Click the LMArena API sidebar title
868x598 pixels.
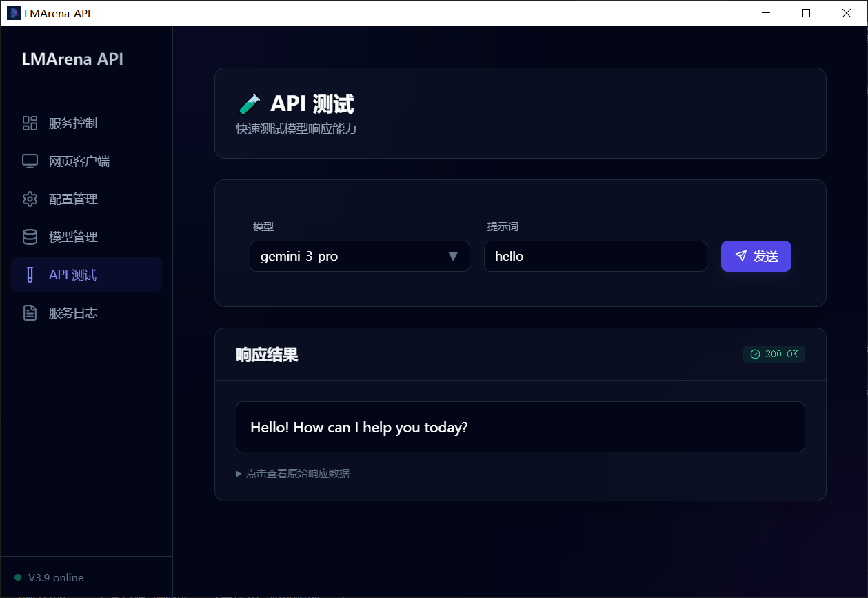coord(72,59)
